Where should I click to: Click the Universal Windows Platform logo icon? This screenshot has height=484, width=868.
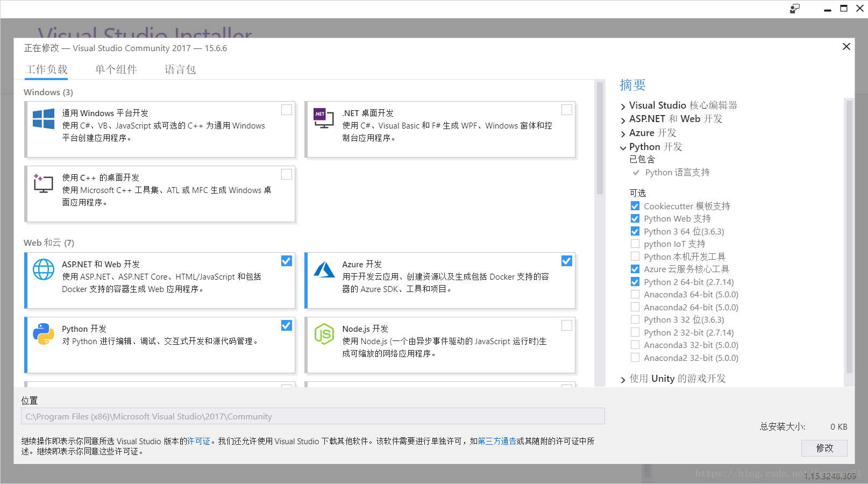[44, 119]
